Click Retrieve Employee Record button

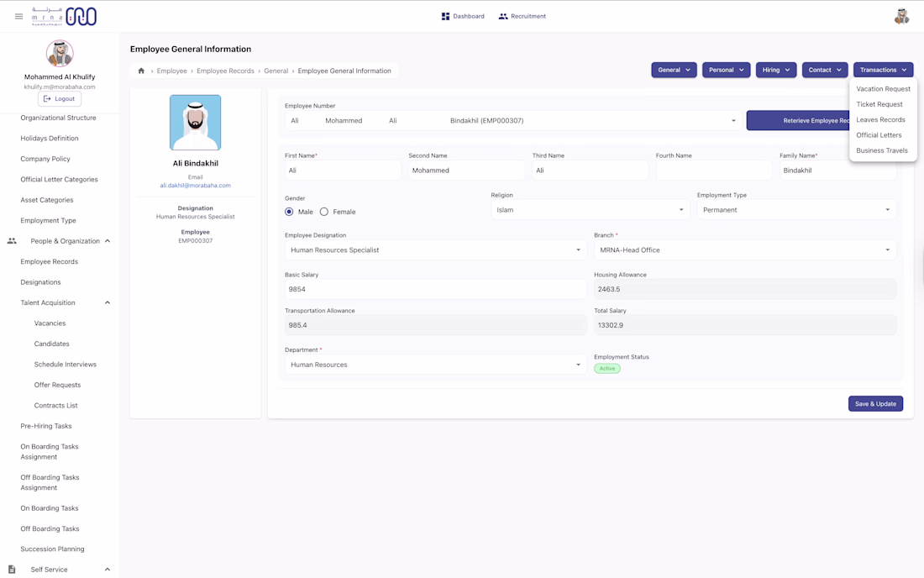(798, 121)
